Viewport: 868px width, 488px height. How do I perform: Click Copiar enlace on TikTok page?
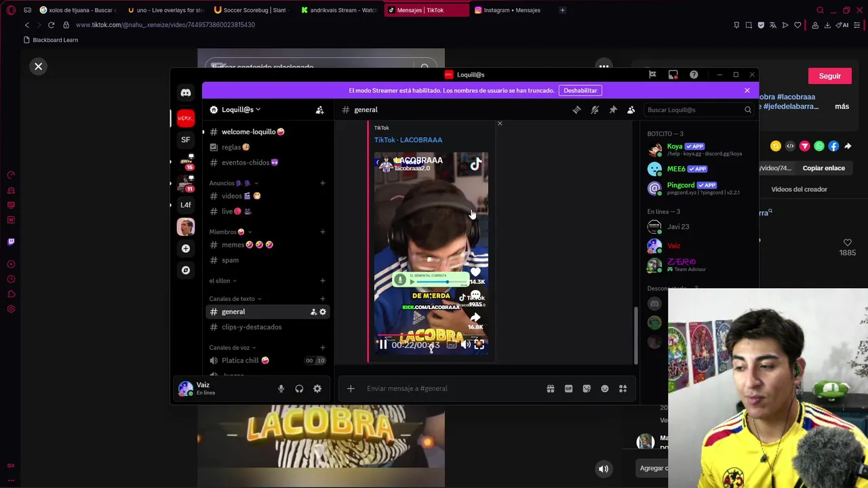[823, 168]
